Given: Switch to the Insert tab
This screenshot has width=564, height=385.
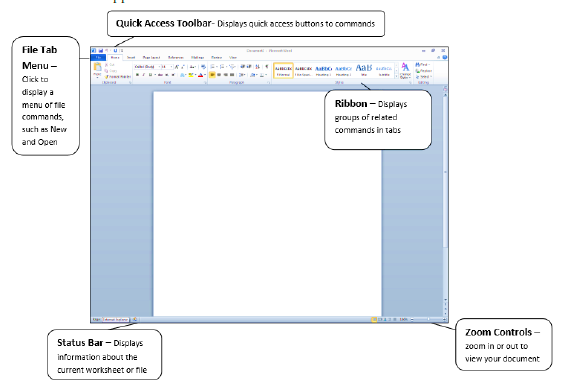Looking at the screenshot, I should [x=131, y=58].
